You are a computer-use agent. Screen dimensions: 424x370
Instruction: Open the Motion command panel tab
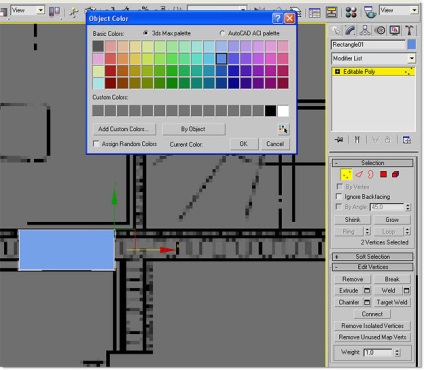point(380,31)
